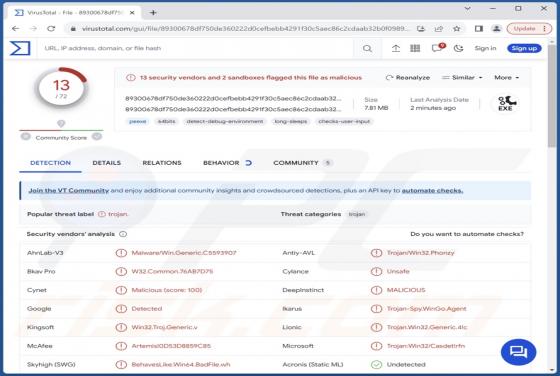Click the peexe tag
Screen dimensions: 560x376
point(138,122)
